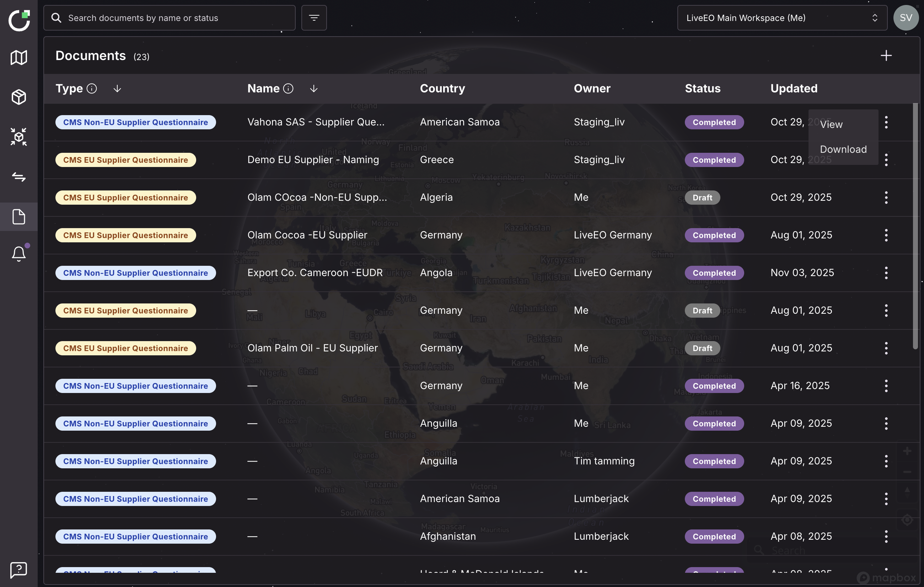Sort by Type column arrow
924x587 pixels.
[117, 88]
